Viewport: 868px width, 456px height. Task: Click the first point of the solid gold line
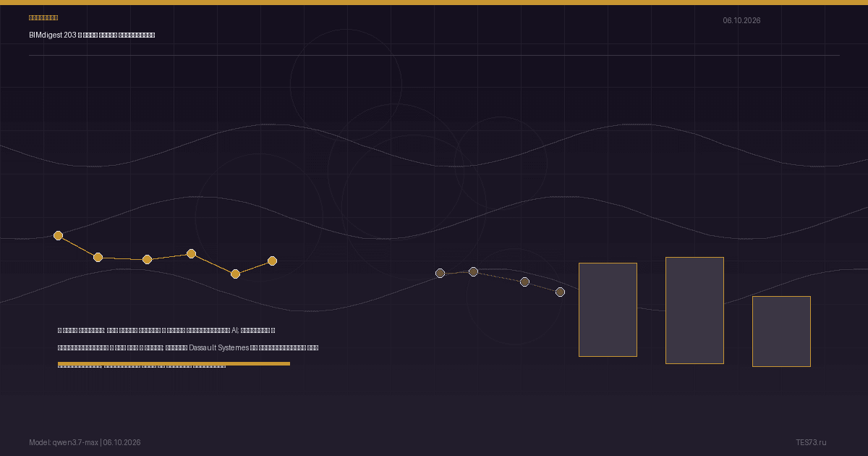(59, 235)
